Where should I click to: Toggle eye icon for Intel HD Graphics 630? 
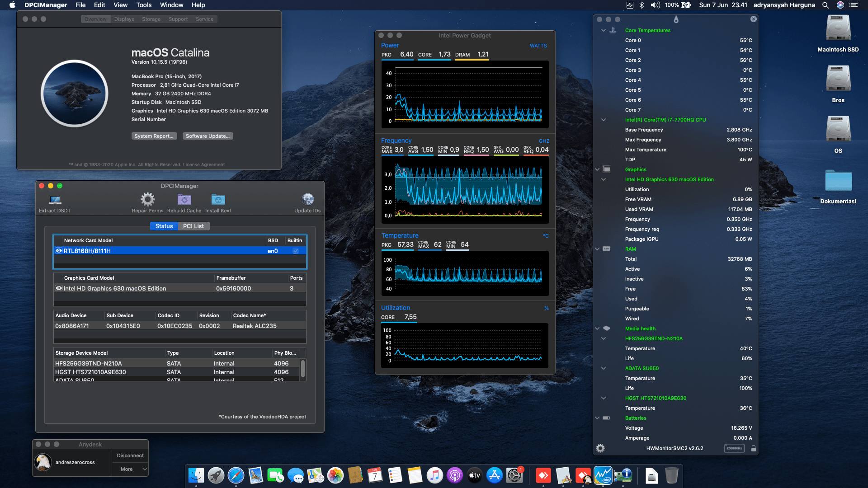pyautogui.click(x=58, y=288)
